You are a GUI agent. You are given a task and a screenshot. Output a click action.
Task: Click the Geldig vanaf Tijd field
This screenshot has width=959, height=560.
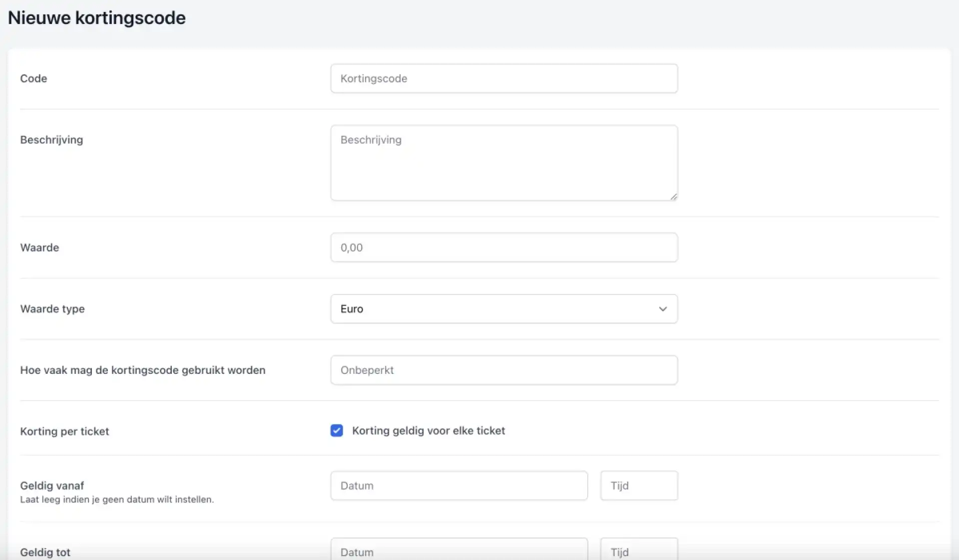(x=639, y=486)
